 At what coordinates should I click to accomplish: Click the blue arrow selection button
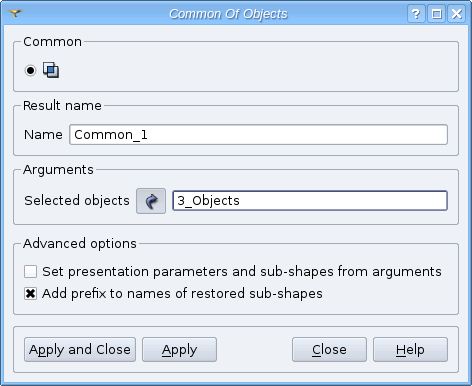(151, 201)
